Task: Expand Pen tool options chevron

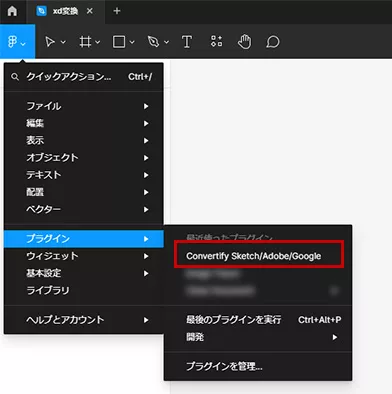Action: [166, 42]
